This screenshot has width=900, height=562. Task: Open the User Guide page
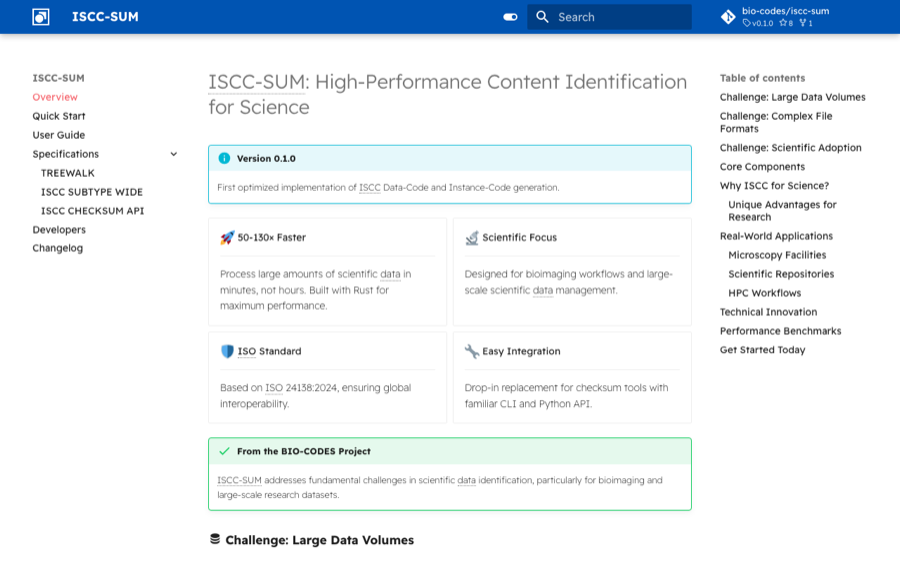59,135
